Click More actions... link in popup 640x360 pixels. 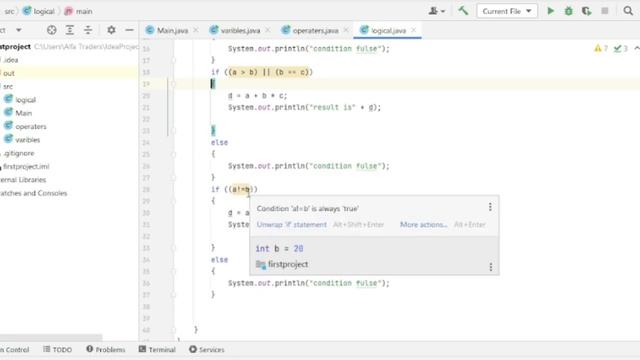(x=423, y=224)
